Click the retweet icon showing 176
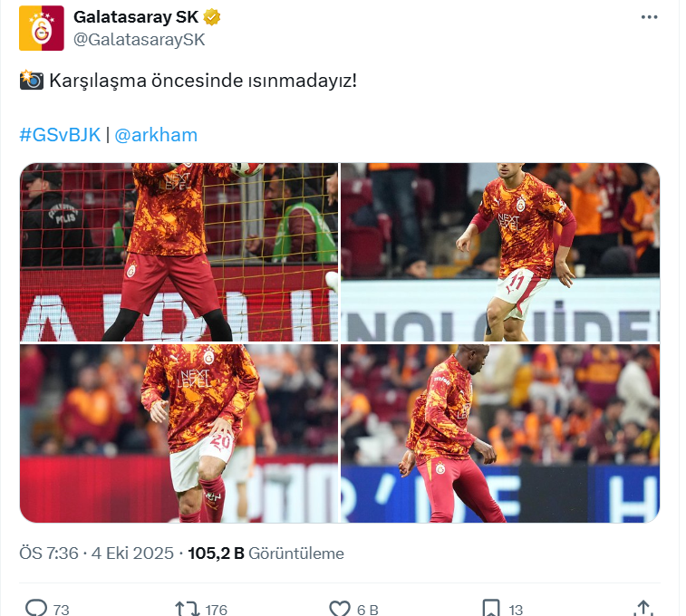 click(187, 609)
